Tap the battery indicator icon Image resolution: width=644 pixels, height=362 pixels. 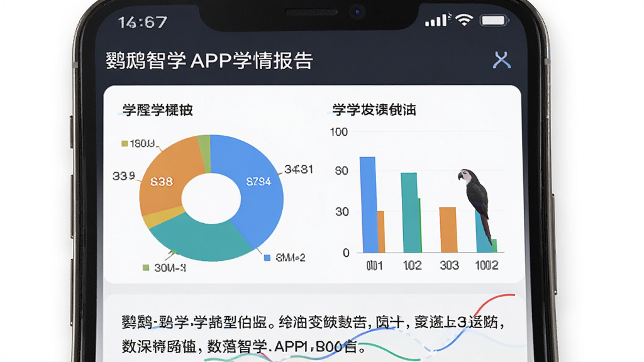pos(494,20)
